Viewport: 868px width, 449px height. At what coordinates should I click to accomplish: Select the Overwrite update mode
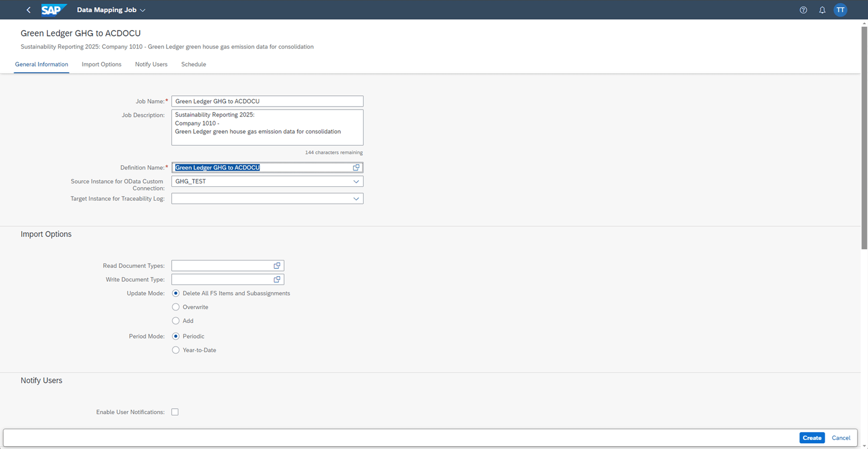pos(175,307)
